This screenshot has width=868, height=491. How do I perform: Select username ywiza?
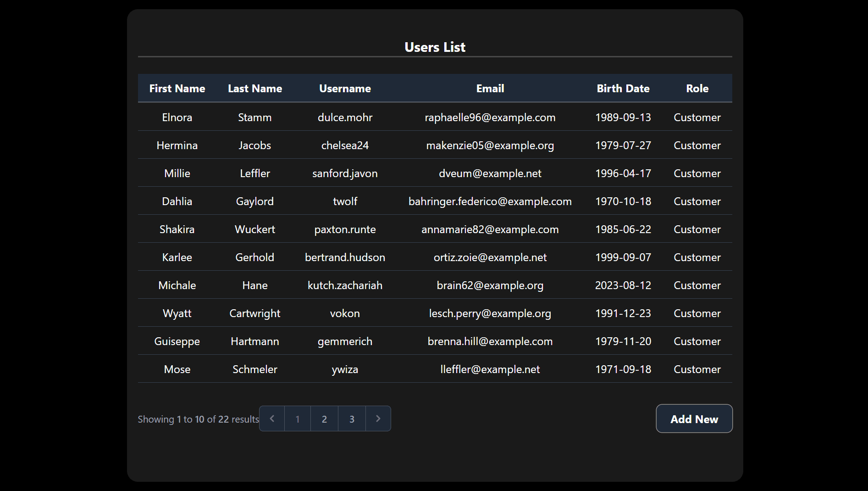coord(345,369)
